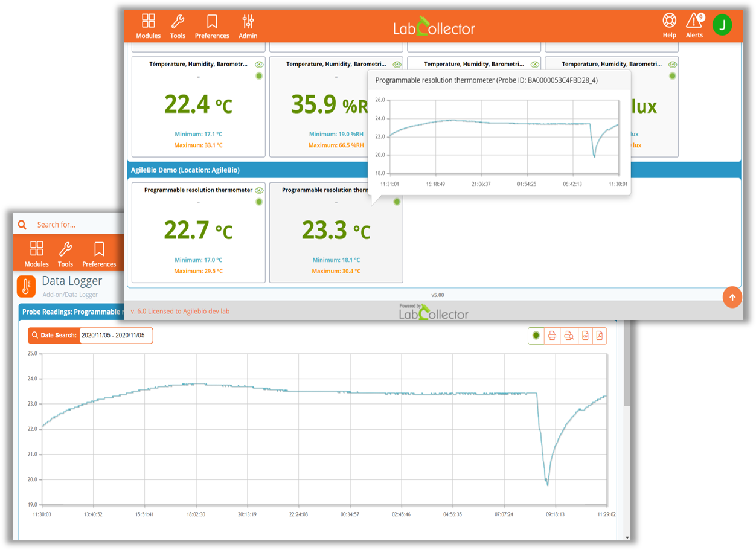Click the 'Probe Readings: Programmable' panel header
756x550 pixels.
pyautogui.click(x=71, y=312)
